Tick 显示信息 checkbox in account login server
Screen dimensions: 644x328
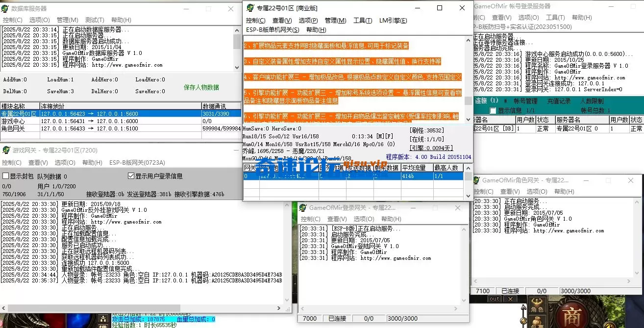pos(493,111)
